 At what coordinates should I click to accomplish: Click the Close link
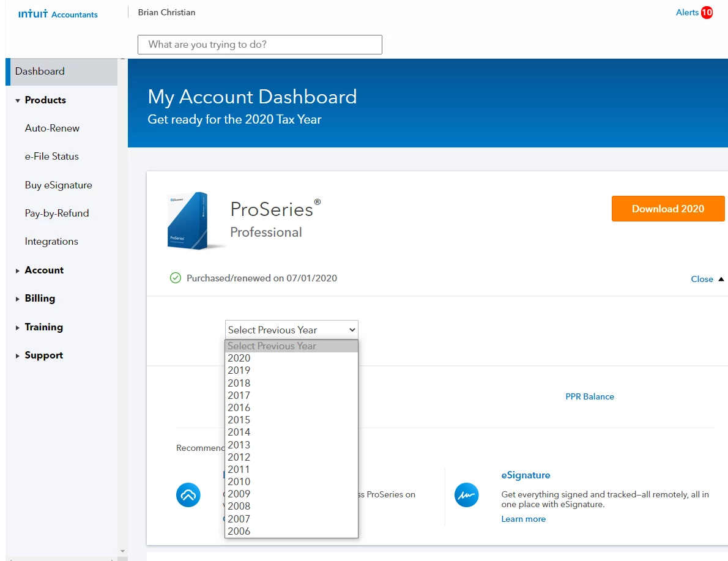coord(702,279)
